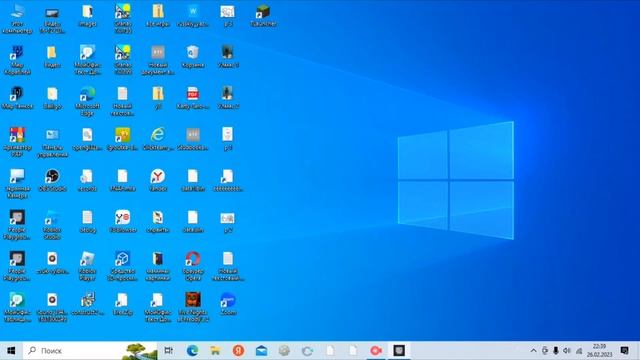Open Task View on the taskbar

168,351
